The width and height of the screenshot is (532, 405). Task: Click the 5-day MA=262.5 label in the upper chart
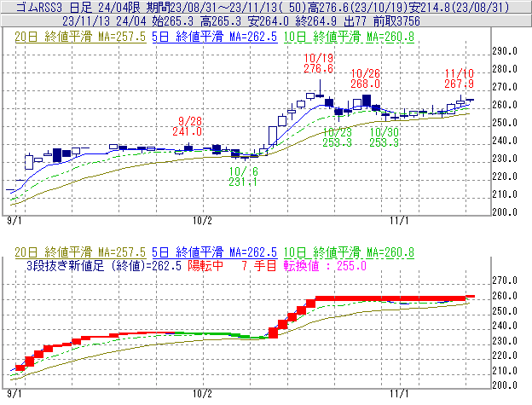pyautogui.click(x=215, y=37)
